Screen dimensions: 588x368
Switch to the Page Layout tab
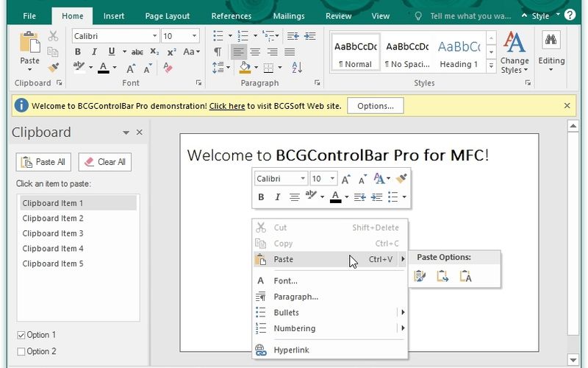pyautogui.click(x=168, y=15)
